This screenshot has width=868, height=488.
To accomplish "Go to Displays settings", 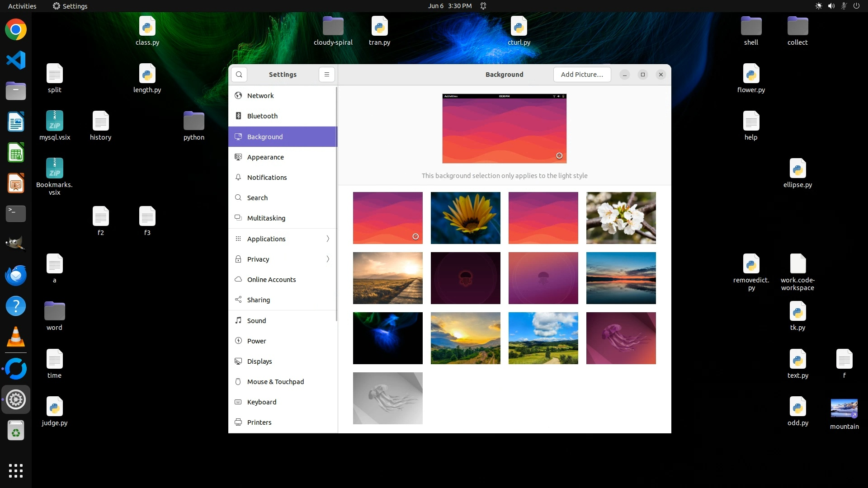I will [x=259, y=361].
